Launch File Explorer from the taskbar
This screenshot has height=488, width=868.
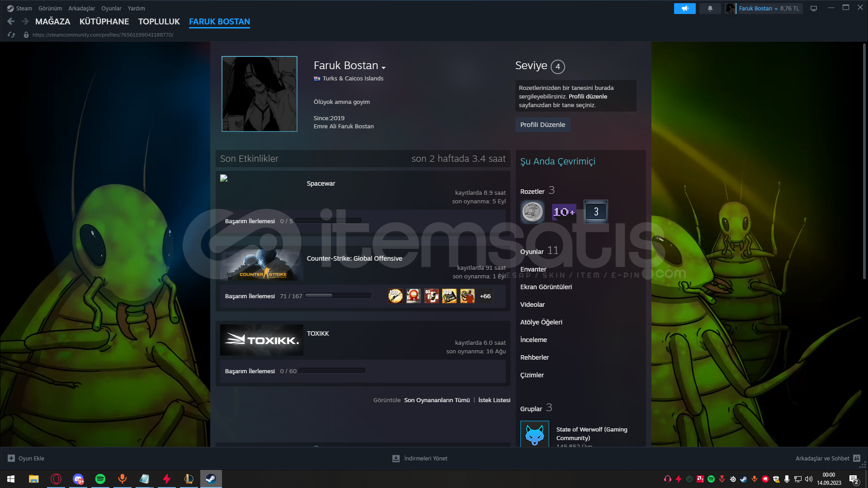[33, 479]
